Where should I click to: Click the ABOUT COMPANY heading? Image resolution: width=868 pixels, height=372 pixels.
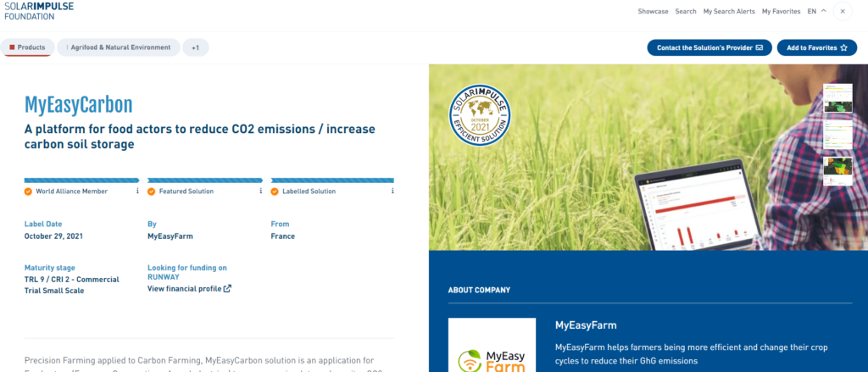(x=480, y=290)
